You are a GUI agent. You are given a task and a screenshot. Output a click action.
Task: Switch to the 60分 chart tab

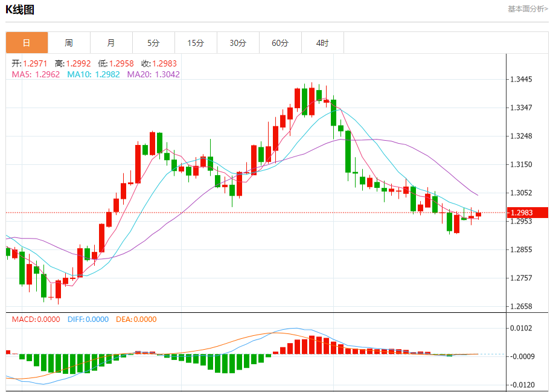click(x=280, y=43)
